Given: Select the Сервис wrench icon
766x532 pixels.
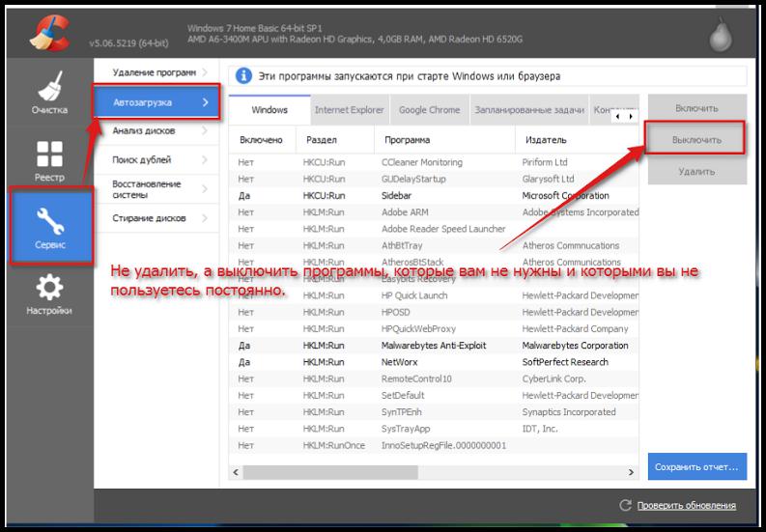Looking at the screenshot, I should coord(50,219).
